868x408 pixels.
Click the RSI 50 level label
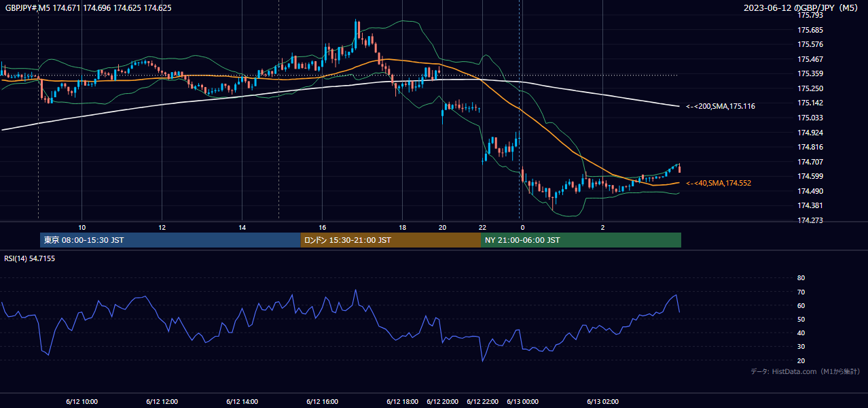coord(801,319)
